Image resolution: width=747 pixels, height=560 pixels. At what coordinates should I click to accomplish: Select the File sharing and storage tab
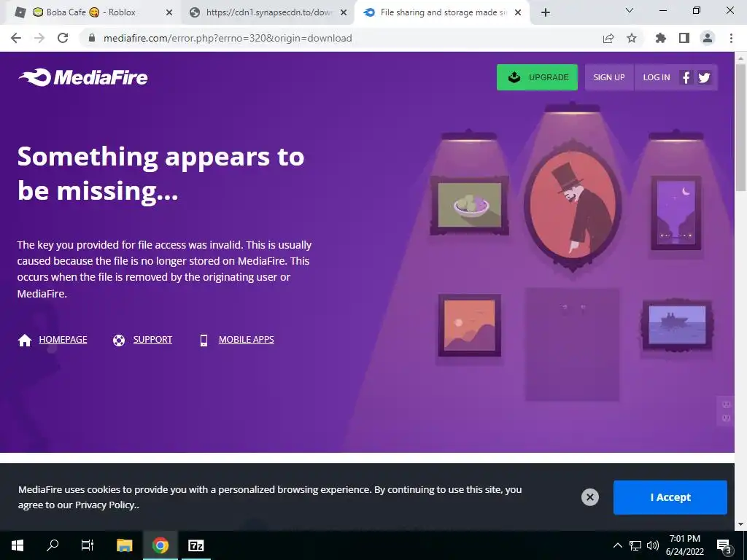click(442, 12)
